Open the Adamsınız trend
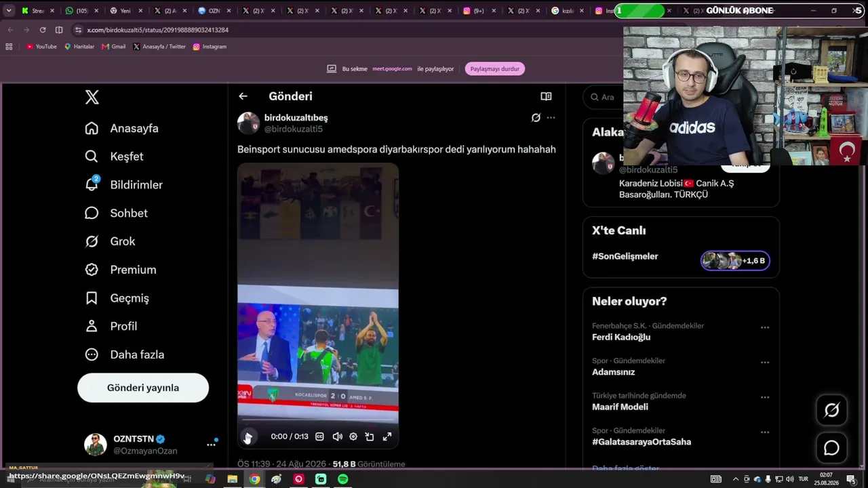Screen dimensions: 868x488 coord(614,372)
